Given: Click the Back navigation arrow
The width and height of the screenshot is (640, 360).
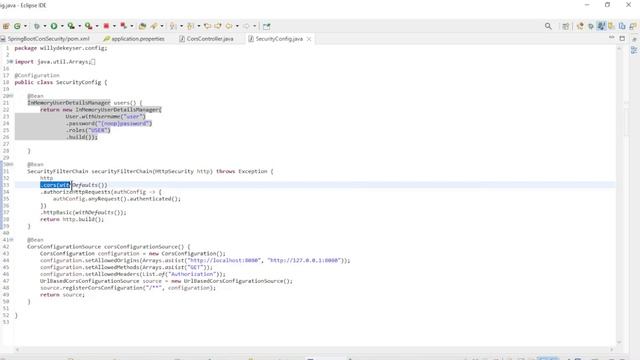Looking at the screenshot, I should pos(229,26).
